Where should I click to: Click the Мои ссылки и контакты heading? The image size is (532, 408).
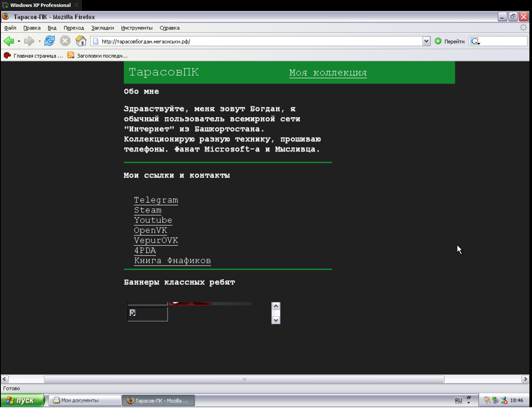pos(177,176)
